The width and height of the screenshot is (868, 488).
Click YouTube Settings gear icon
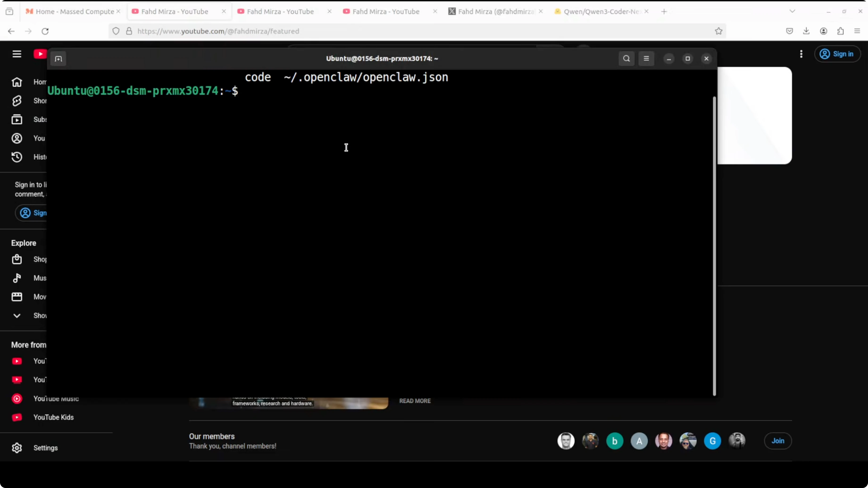(17, 448)
